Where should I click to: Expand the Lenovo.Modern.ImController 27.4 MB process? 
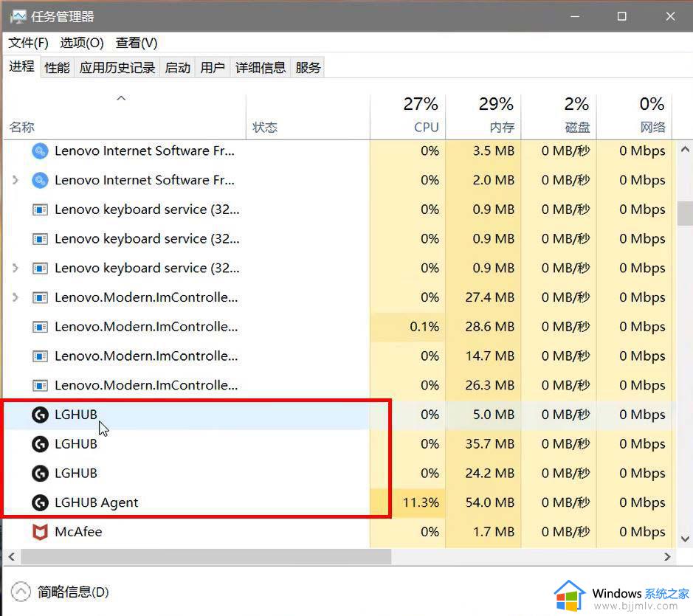coord(15,297)
